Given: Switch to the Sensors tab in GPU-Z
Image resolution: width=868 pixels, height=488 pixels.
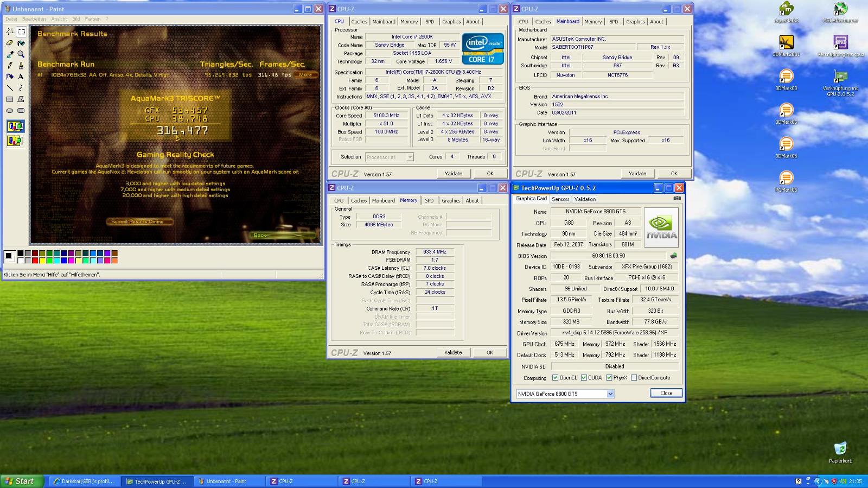Looking at the screenshot, I should pos(560,199).
